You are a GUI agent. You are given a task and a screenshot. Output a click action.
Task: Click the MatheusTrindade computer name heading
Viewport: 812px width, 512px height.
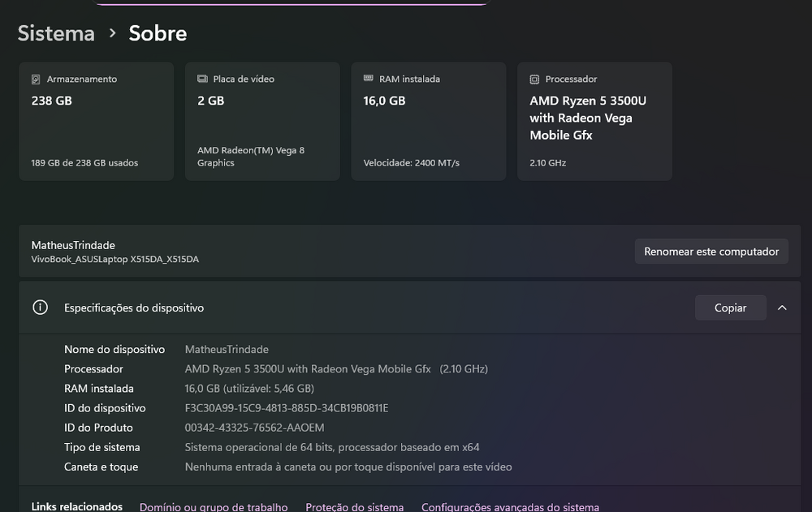pos(73,245)
